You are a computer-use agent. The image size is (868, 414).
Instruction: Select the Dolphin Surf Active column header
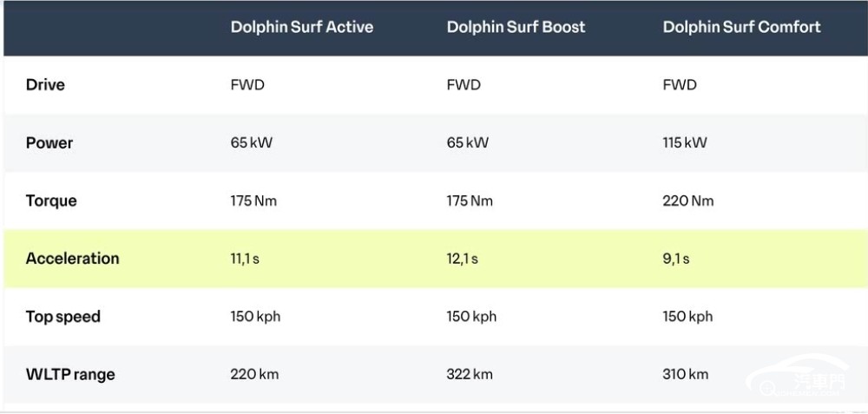coord(302,27)
